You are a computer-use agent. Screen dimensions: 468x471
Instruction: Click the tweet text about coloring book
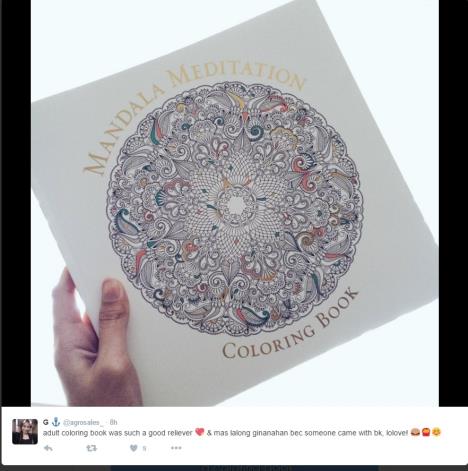(x=225, y=433)
